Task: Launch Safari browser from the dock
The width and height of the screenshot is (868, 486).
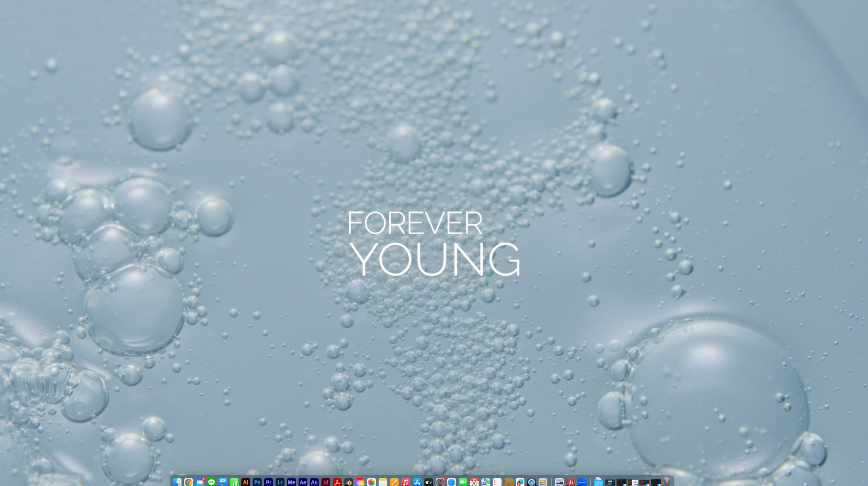Action: [x=452, y=482]
